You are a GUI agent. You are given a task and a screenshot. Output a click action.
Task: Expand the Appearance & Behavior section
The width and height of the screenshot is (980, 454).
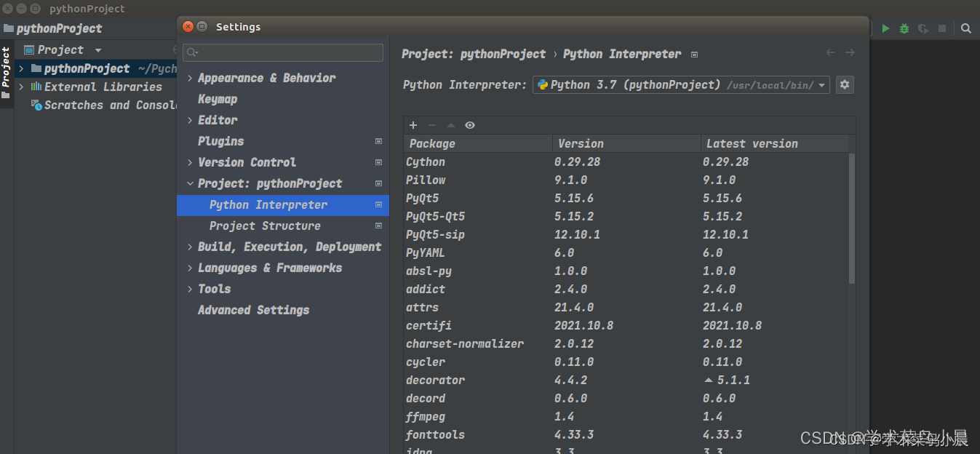(191, 79)
